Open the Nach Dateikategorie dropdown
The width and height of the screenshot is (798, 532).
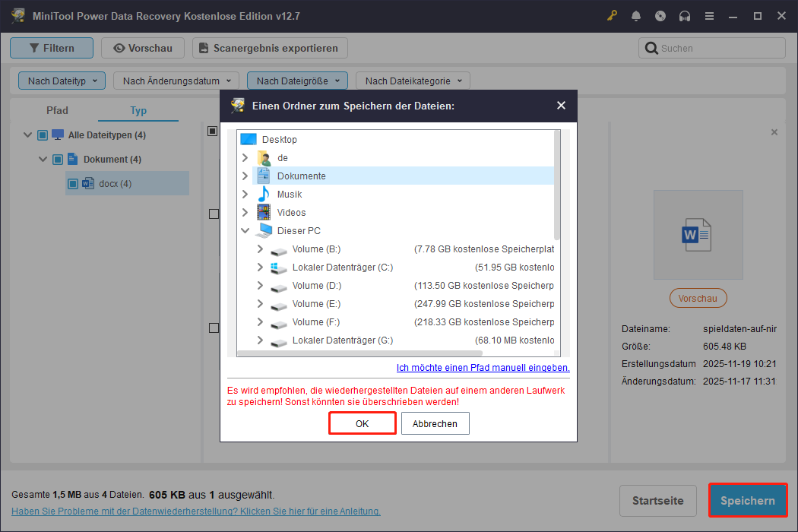413,81
